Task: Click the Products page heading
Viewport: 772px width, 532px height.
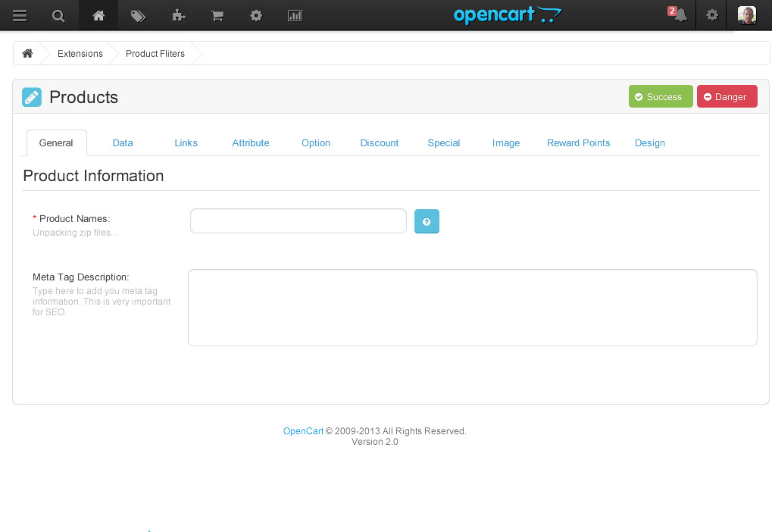Action: 83,97
